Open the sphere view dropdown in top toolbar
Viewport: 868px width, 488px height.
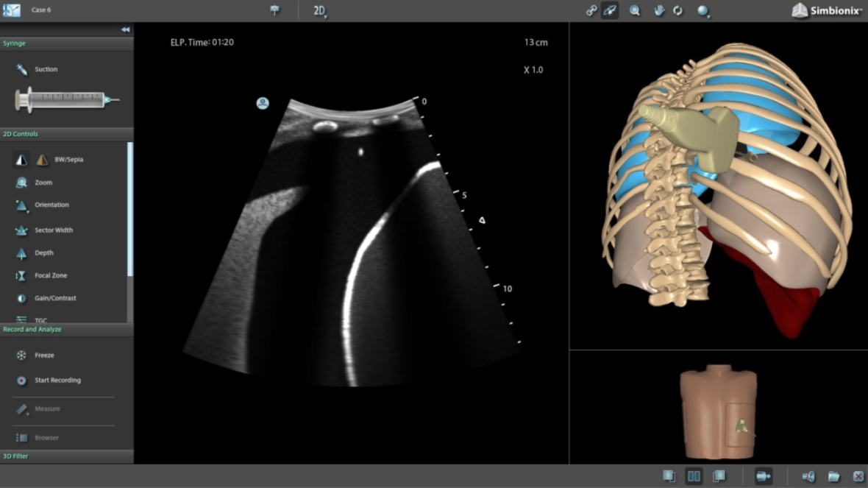click(703, 10)
